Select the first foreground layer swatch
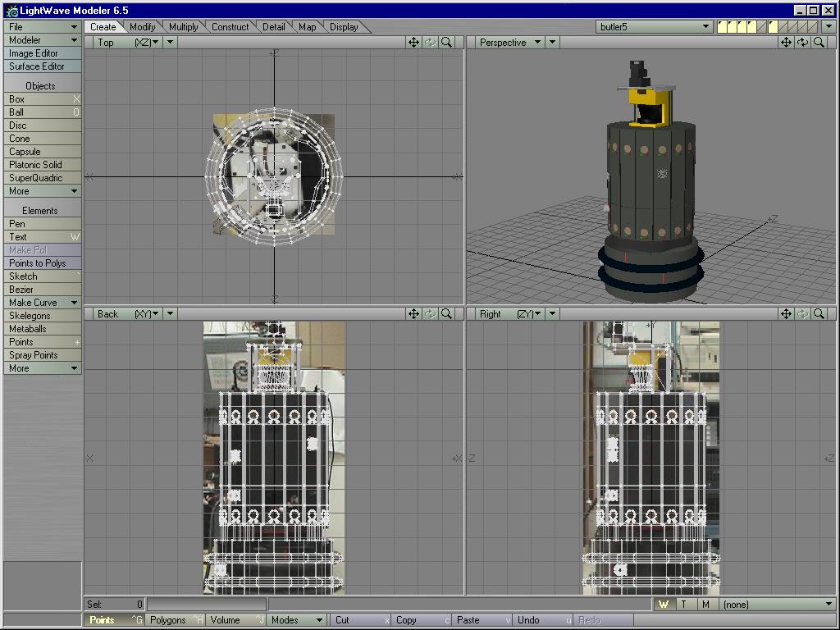The height and width of the screenshot is (630, 840). (723, 25)
